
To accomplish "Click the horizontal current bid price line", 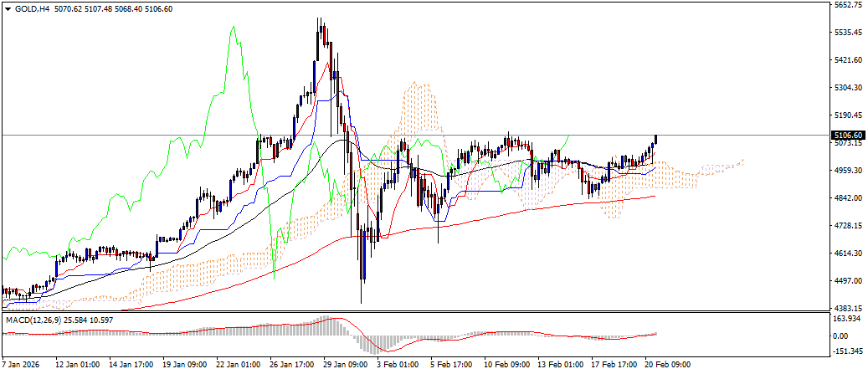I will (x=415, y=135).
